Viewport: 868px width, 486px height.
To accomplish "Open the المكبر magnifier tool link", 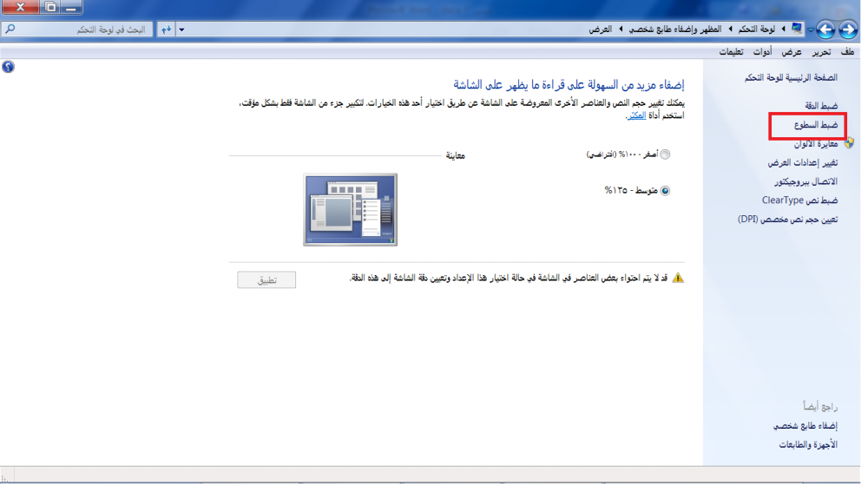I will point(636,115).
